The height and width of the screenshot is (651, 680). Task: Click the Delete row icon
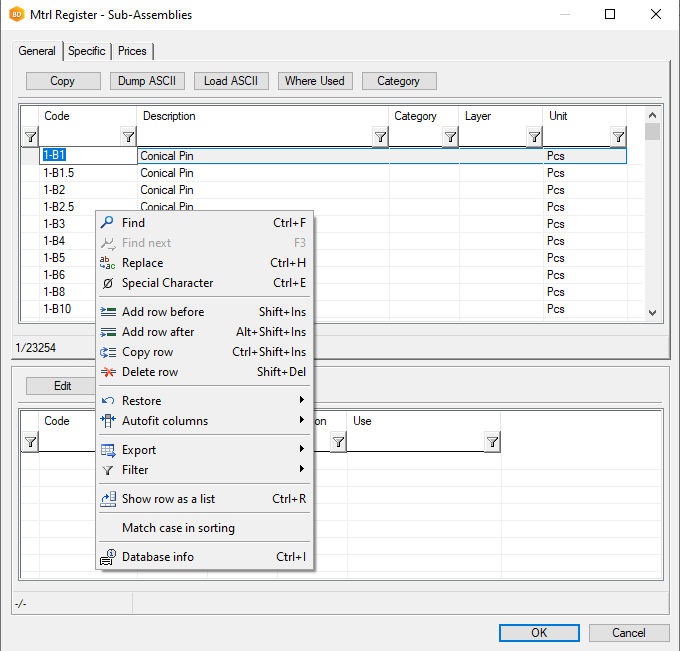point(108,372)
